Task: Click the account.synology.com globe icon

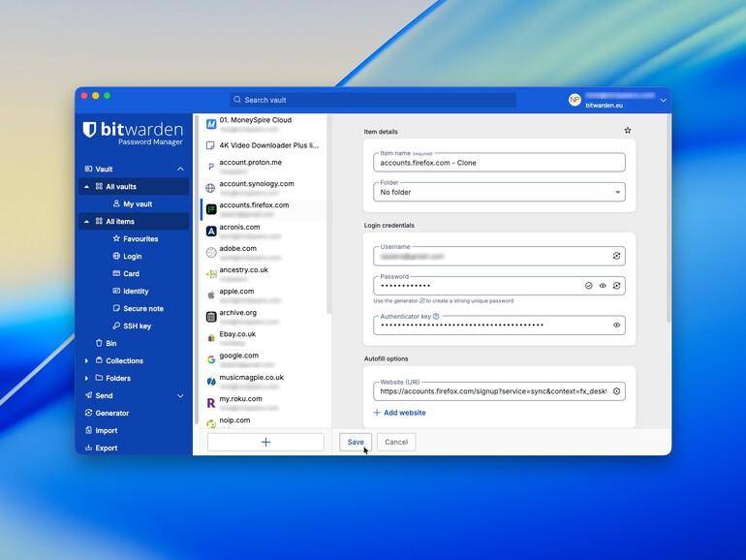Action: coord(210,188)
